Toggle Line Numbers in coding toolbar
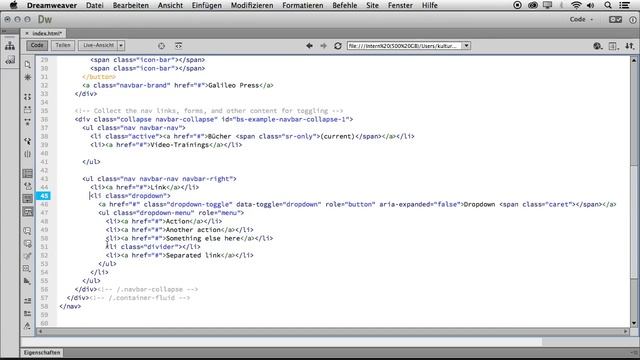Viewport: 640px width, 360px height. pos(28,173)
